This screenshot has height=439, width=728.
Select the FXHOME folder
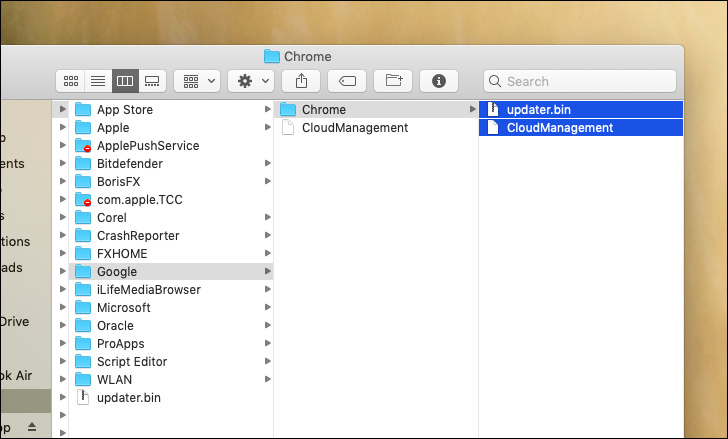(x=171, y=254)
